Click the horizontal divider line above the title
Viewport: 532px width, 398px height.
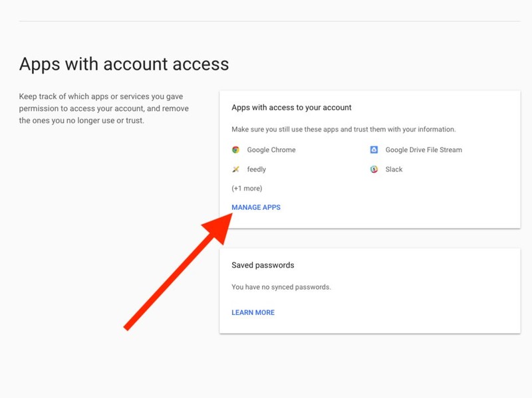tap(266, 21)
